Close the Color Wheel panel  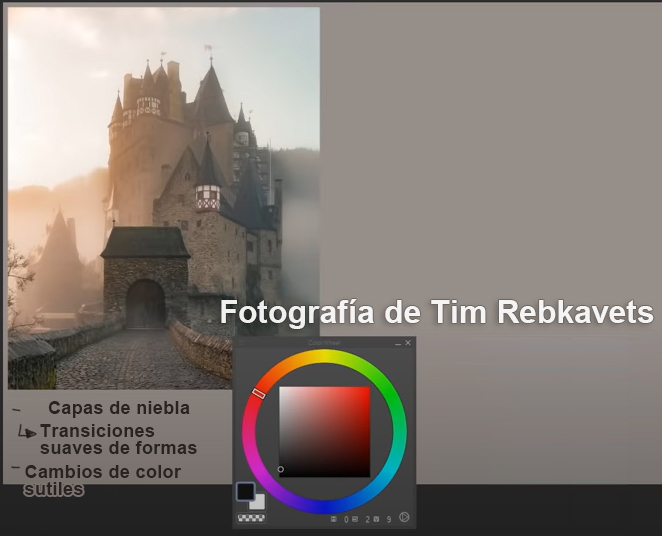point(408,343)
